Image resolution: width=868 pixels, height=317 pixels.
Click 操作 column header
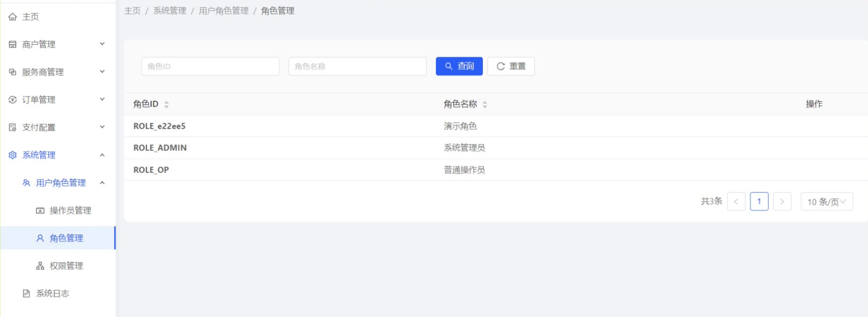coord(814,104)
